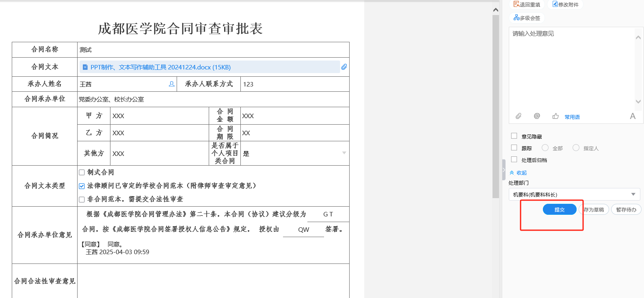Collapse the options with 收起
Screen dimensions: 644x298
click(519, 173)
